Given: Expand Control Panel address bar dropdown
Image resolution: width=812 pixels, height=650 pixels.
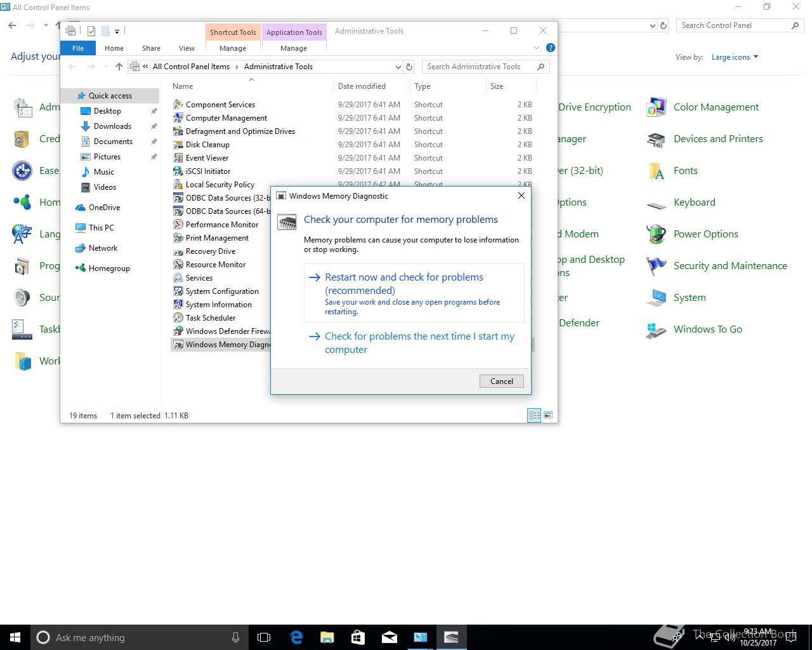Looking at the screenshot, I should 653,26.
